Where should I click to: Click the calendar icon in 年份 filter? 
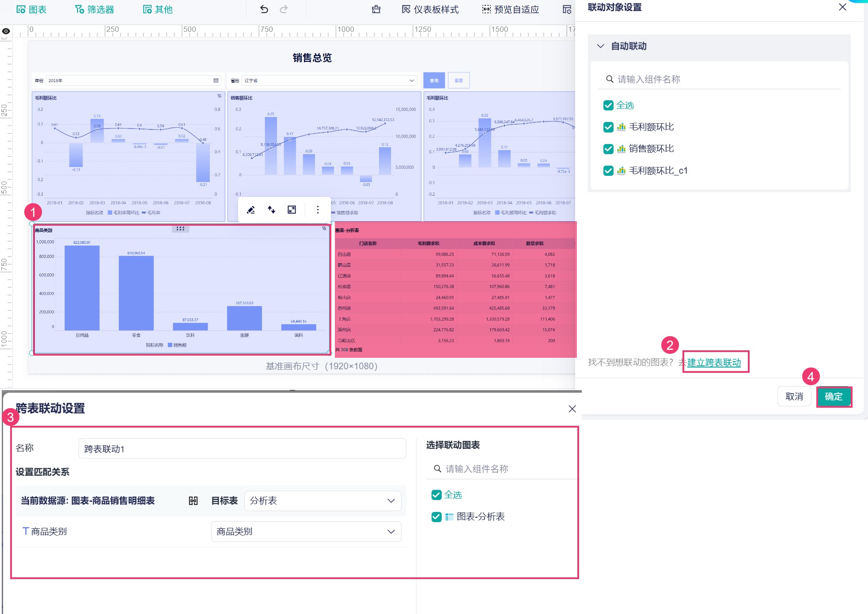[216, 80]
